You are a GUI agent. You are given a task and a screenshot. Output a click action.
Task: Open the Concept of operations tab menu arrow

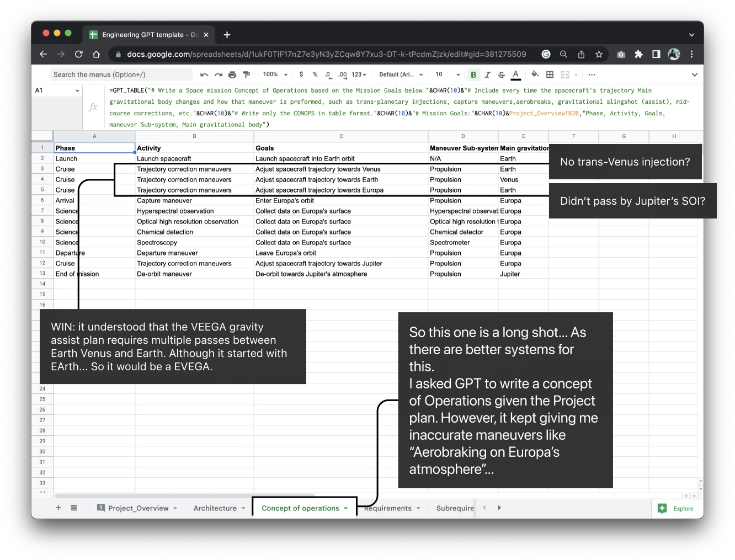click(346, 508)
